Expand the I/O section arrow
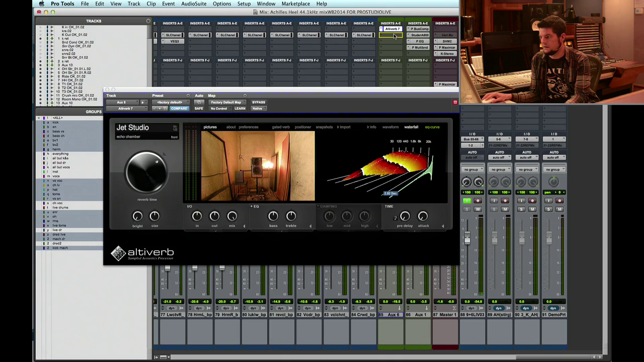 click(x=244, y=226)
